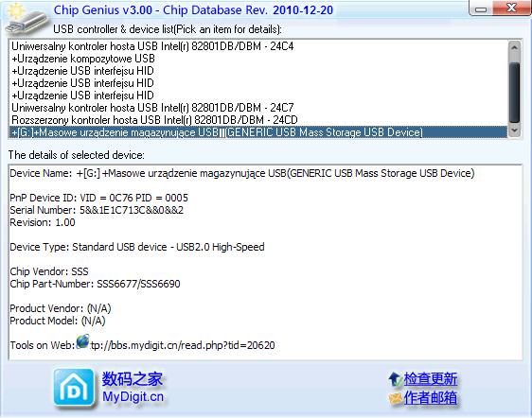Viewport: 532px width, 418px height.
Task: Select the controller entry ending 24C4
Action: [x=258, y=46]
